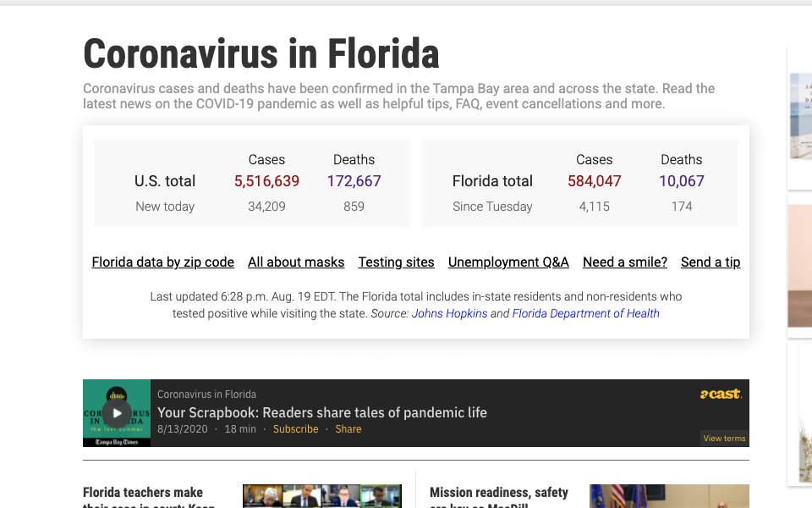Viewport: 812px width, 508px height.
Task: Click the Coronavirus in Florida headline
Action: point(260,53)
